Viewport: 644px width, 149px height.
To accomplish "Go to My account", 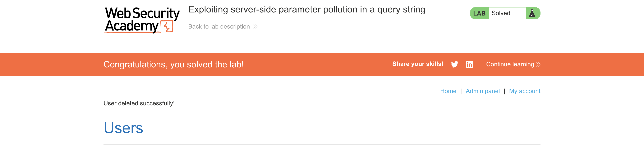I will click(x=525, y=91).
